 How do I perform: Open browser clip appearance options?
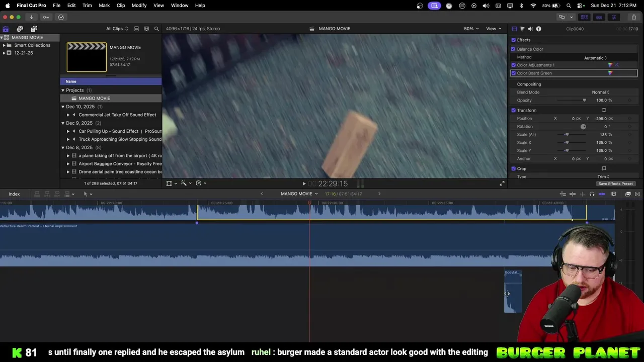click(146, 29)
